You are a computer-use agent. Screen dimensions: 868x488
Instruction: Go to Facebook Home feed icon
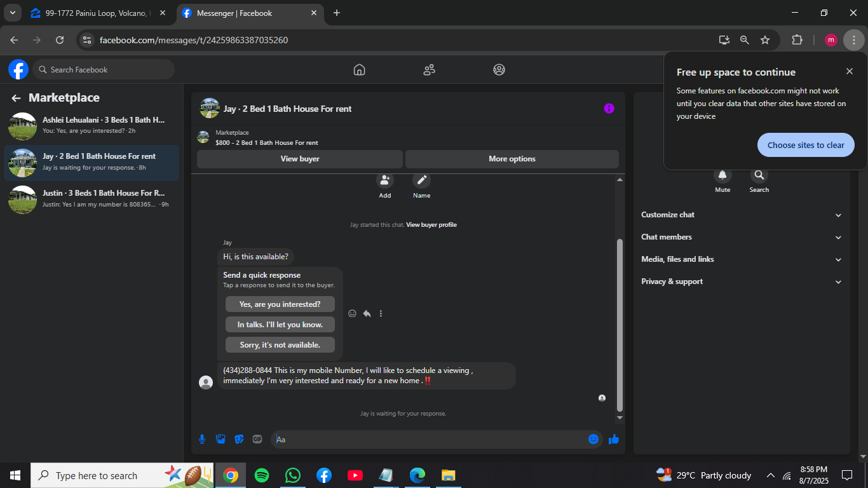[x=360, y=70]
